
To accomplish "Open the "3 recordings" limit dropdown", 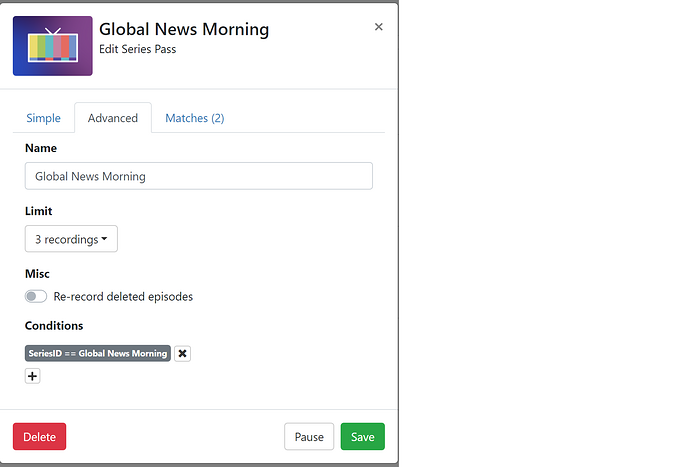I will coord(71,239).
